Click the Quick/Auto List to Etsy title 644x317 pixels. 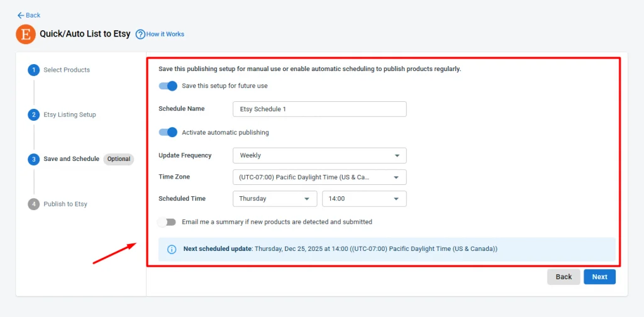pyautogui.click(x=85, y=34)
